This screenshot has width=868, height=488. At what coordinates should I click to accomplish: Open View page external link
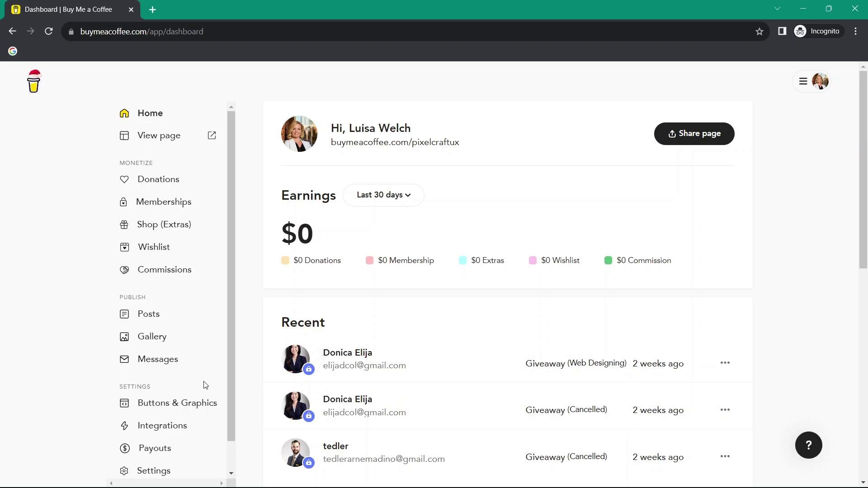click(x=212, y=135)
